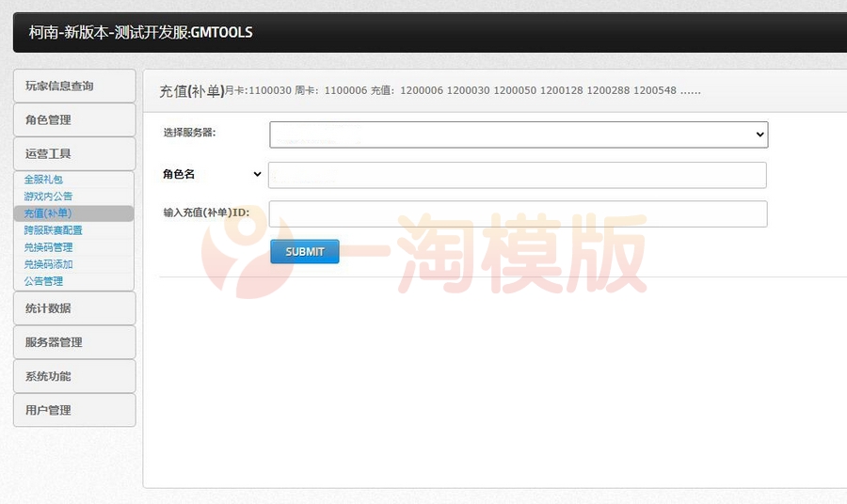Go to the 游戏内公告 page
The height and width of the screenshot is (504, 847).
tap(48, 197)
